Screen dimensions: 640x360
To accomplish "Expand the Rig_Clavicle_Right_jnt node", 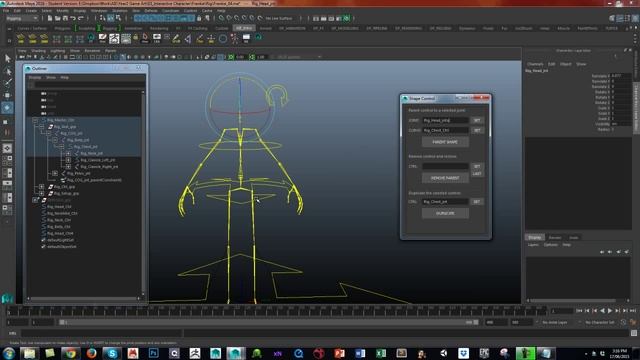I will click(x=68, y=167).
